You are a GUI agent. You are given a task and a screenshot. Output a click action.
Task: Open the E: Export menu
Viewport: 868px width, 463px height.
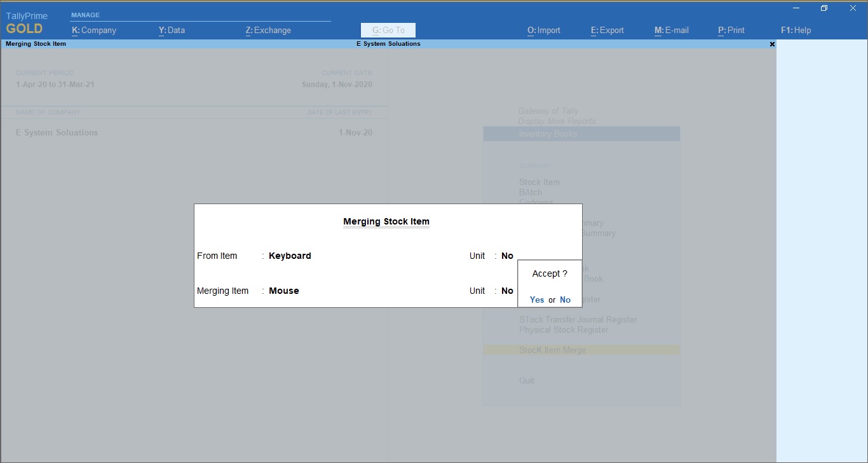[607, 30]
